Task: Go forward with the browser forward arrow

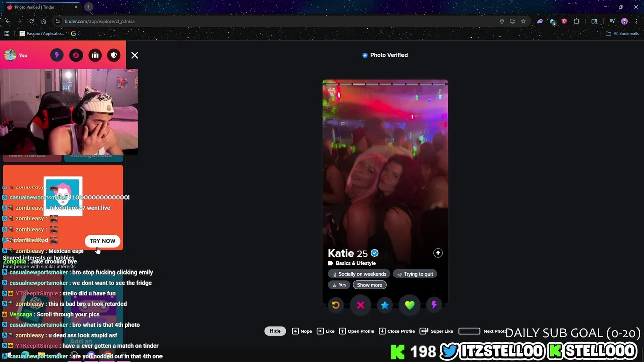Action: click(19, 21)
